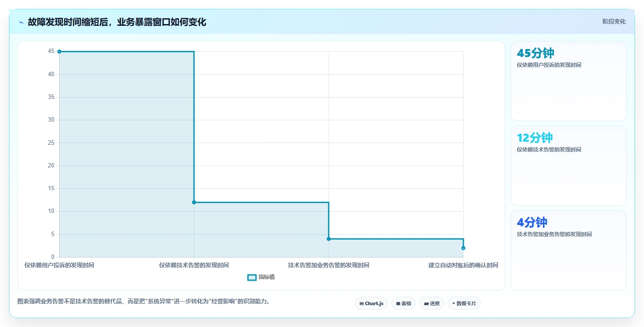Image resolution: width=644 pixels, height=327 pixels.
Task: Click the 指标值 legend label
Action: (x=267, y=277)
